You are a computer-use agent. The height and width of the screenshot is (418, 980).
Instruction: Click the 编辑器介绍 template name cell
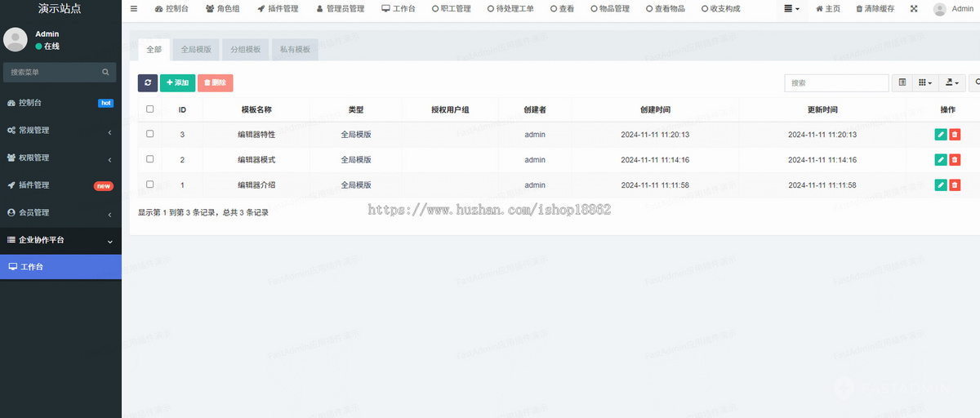tap(256, 185)
